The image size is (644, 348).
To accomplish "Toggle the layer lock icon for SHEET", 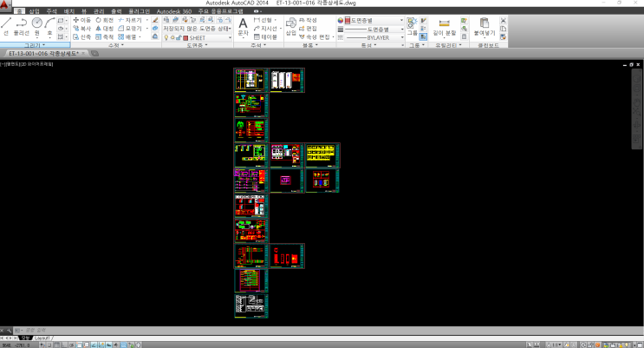I will tap(179, 37).
